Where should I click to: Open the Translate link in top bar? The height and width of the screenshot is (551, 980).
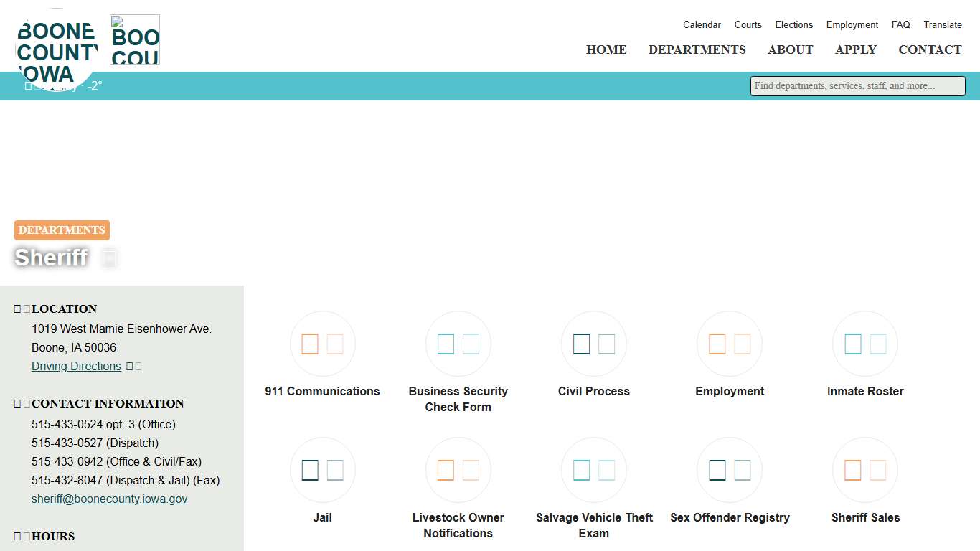(942, 24)
